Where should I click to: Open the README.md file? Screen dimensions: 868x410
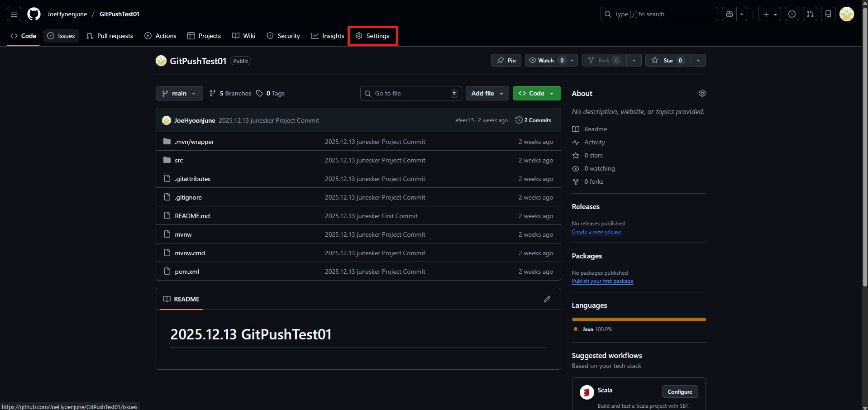tap(192, 216)
